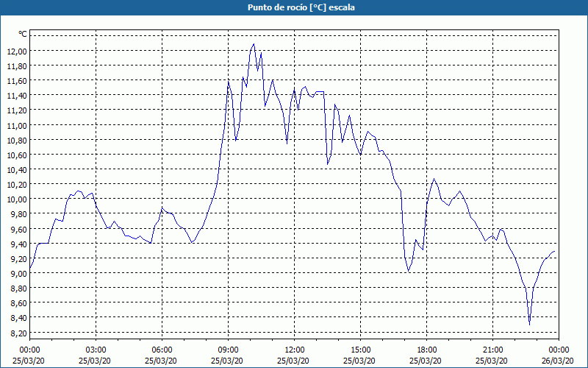Select the 10,80 y-axis value
The image size is (588, 368).
(17, 140)
